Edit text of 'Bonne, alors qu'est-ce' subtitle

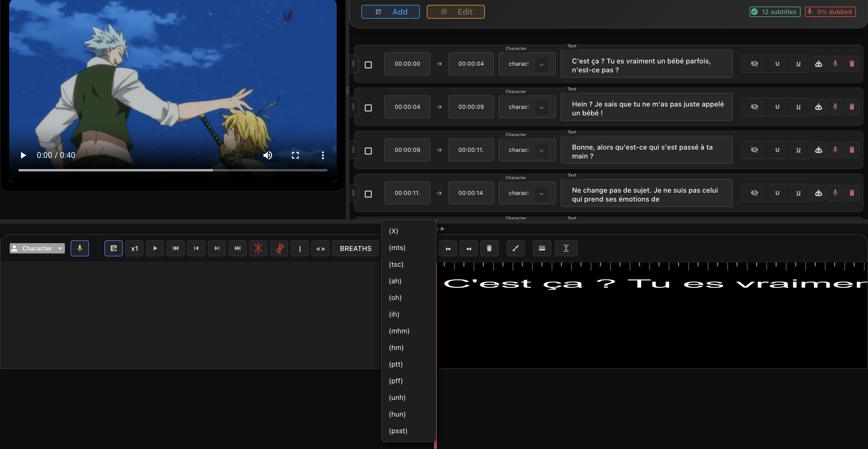(646, 150)
